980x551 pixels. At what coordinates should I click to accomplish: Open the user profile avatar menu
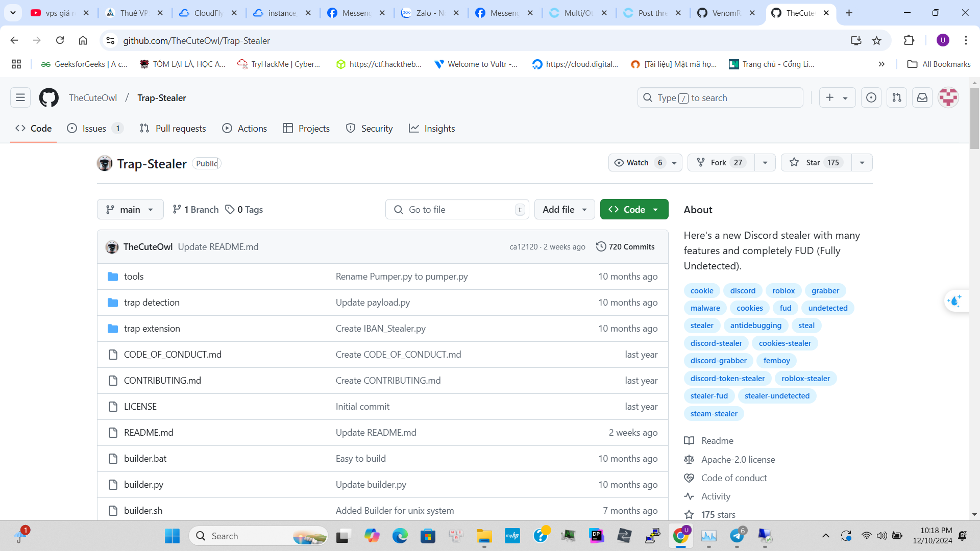tap(948, 97)
